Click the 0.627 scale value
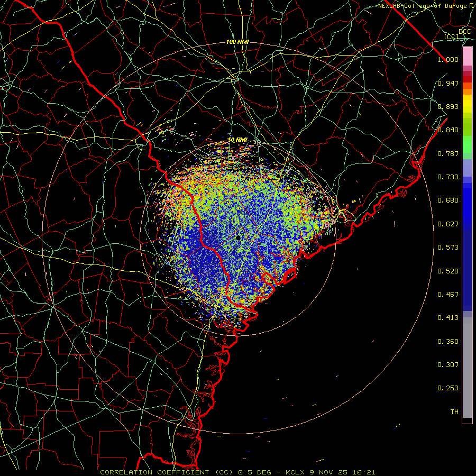 tap(448, 224)
